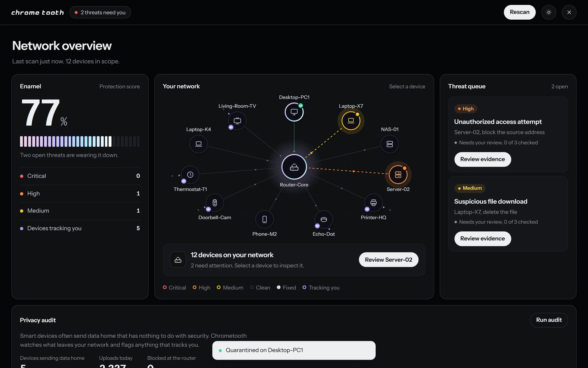Click the High severity badge
Viewport: 588px width, 368px height.
pyautogui.click(x=466, y=109)
